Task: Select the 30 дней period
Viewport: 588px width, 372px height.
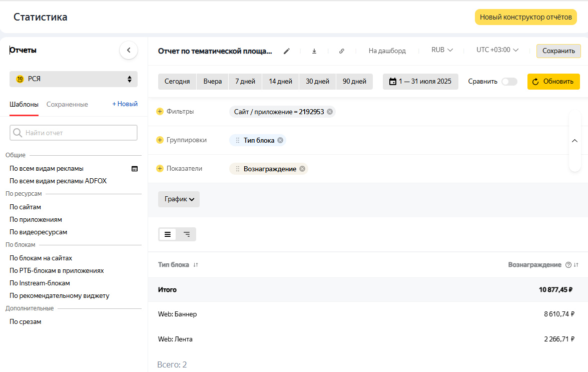Action: pyautogui.click(x=317, y=82)
